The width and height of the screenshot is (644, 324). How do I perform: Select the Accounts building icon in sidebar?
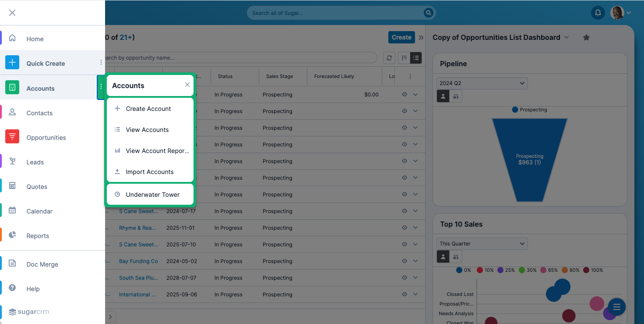(12, 87)
